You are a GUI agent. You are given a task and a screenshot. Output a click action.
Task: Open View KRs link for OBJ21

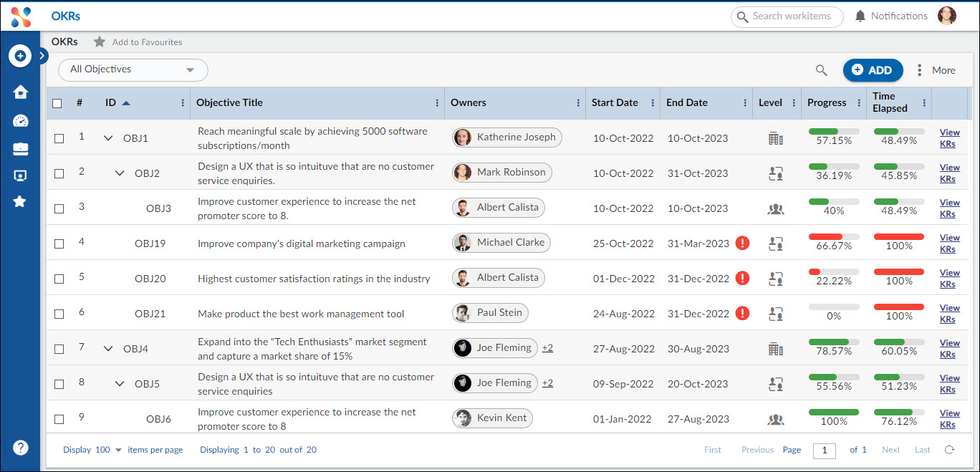[x=949, y=314]
